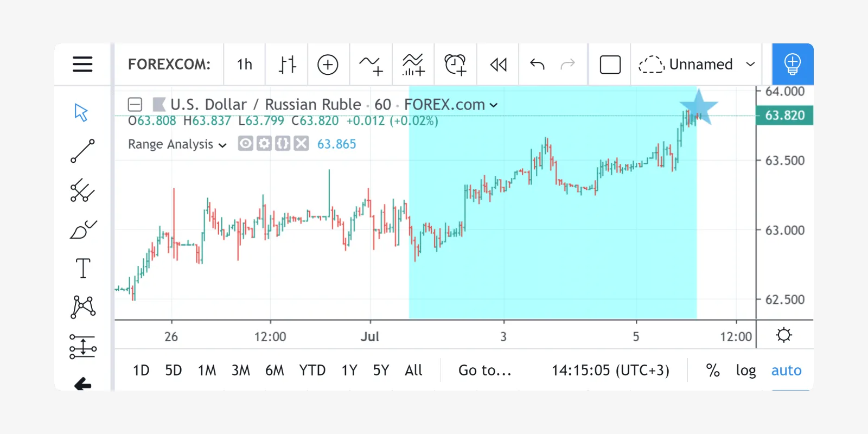Expand the Range Analysis indicator chevron

(x=222, y=145)
